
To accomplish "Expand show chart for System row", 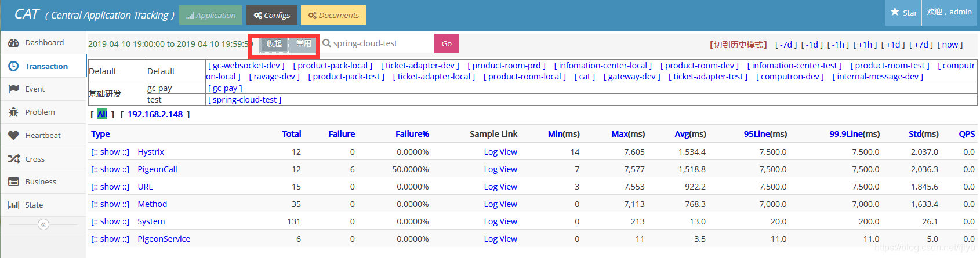I will click(110, 221).
